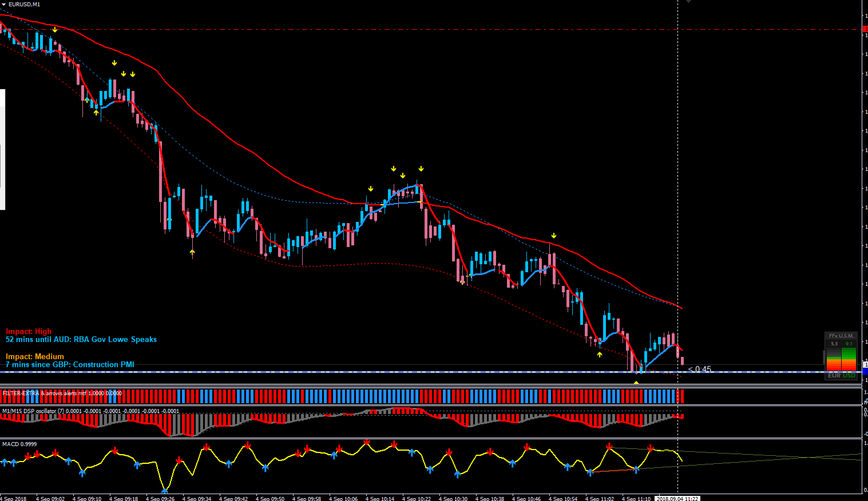The width and height of the screenshot is (868, 501).
Task: Click the yellow sell arrow above the 10:54 candle
Action: (554, 236)
